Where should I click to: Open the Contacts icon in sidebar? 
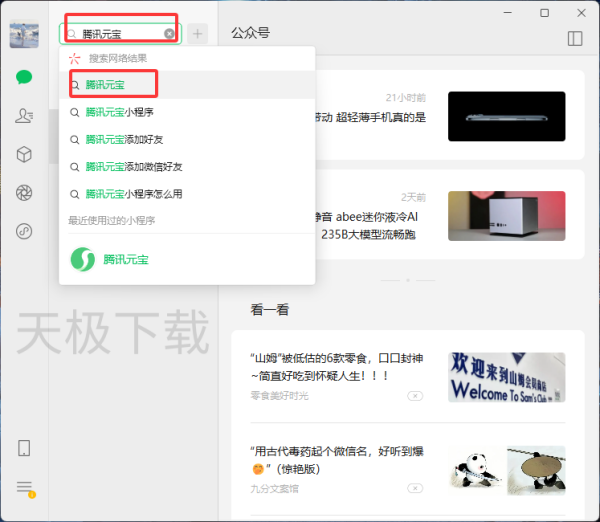click(24, 116)
